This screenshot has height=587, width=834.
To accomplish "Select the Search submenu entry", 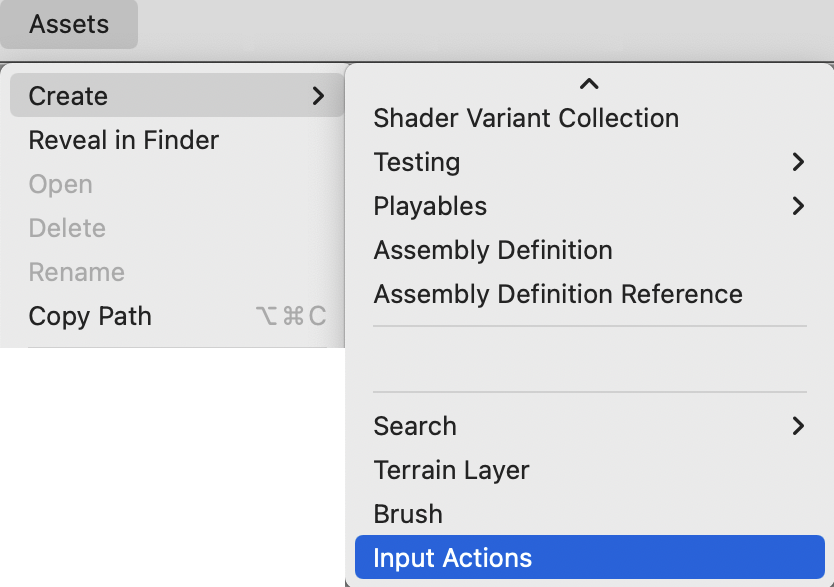I will pos(415,426).
